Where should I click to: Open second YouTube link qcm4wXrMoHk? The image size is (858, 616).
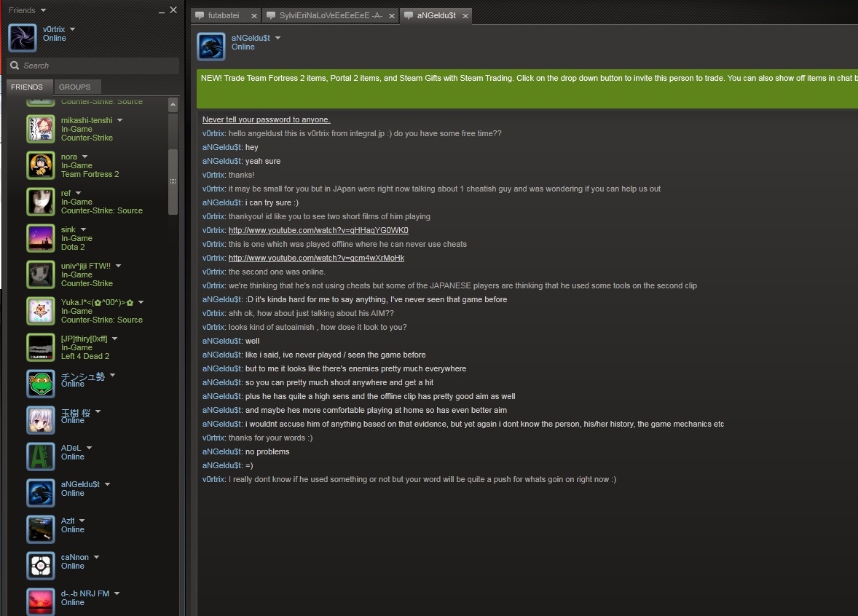[316, 258]
